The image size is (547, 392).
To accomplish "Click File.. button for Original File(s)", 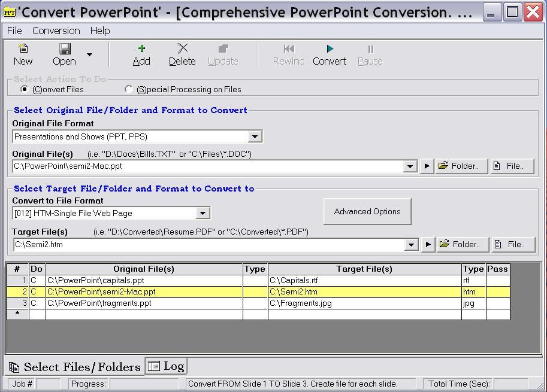I will (512, 166).
